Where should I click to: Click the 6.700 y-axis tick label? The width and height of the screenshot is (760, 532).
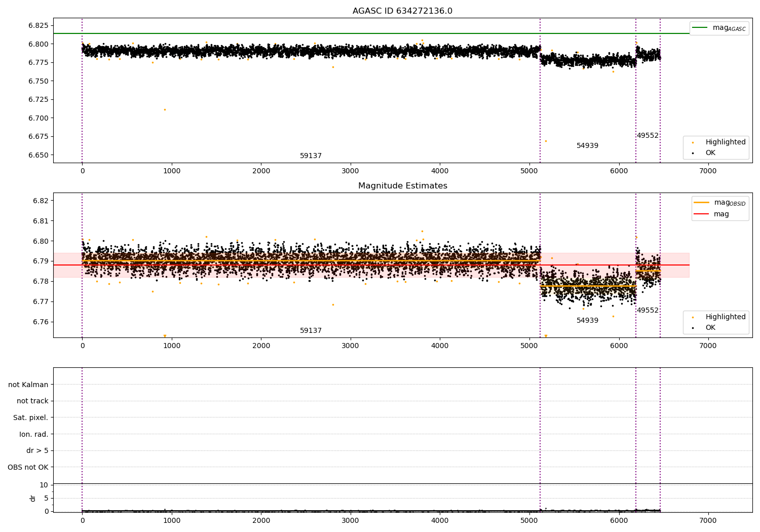pos(38,118)
